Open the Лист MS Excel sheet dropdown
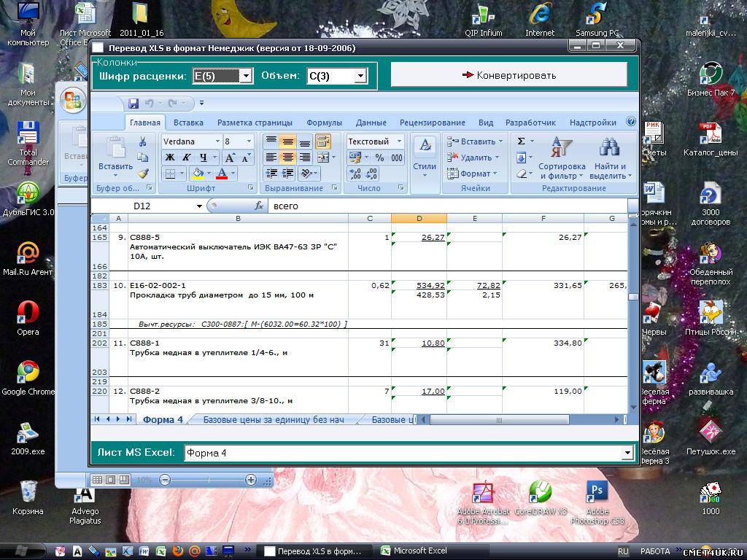The image size is (747, 560). (627, 453)
